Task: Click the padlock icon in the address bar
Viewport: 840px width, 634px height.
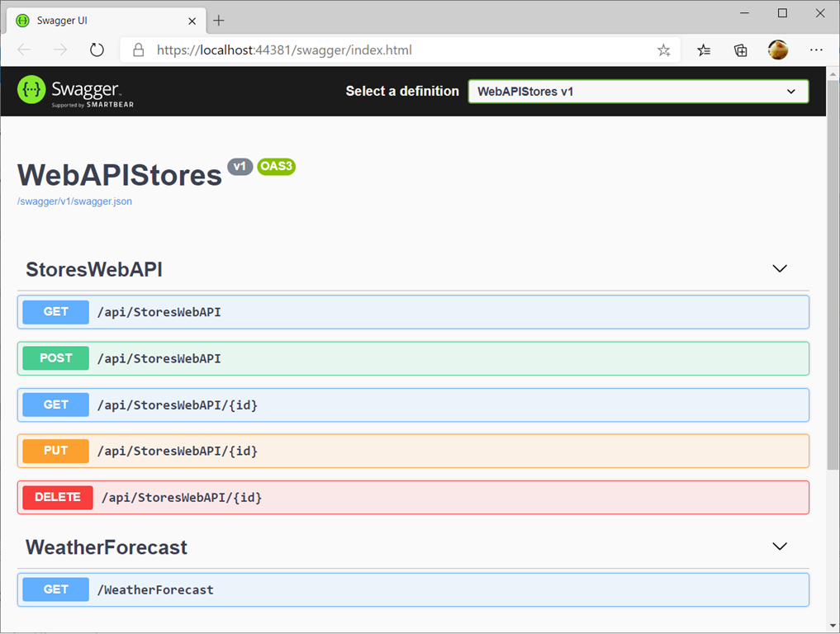Action: click(137, 50)
